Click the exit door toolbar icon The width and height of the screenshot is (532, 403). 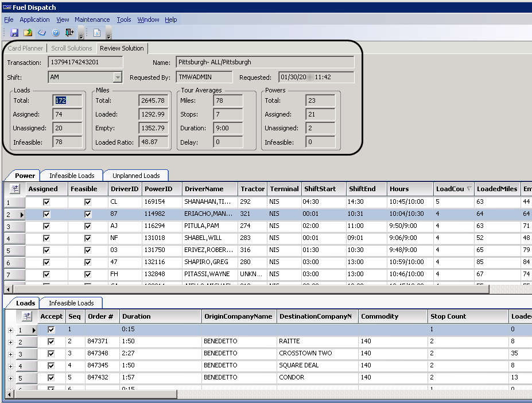pyautogui.click(x=69, y=33)
